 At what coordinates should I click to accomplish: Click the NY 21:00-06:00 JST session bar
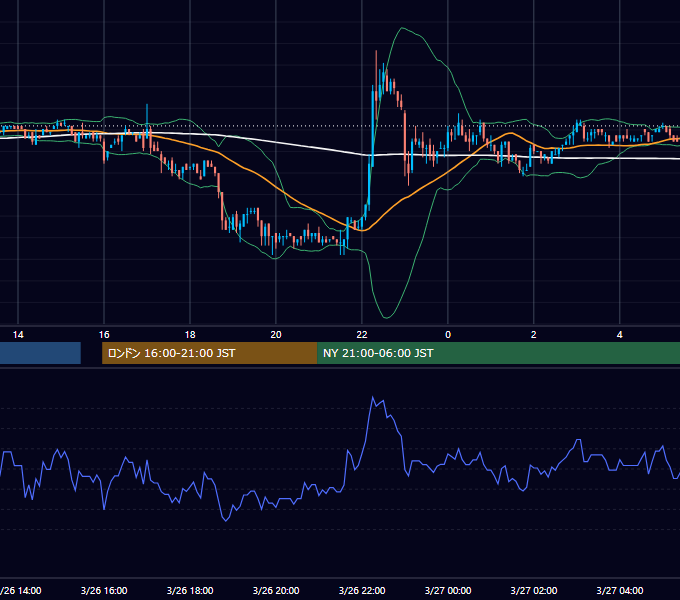click(x=498, y=353)
